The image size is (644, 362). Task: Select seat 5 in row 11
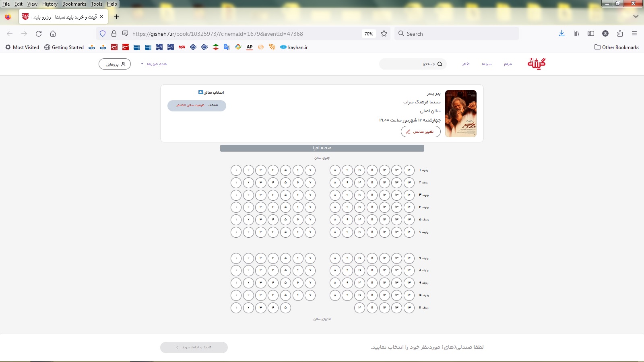(285, 308)
